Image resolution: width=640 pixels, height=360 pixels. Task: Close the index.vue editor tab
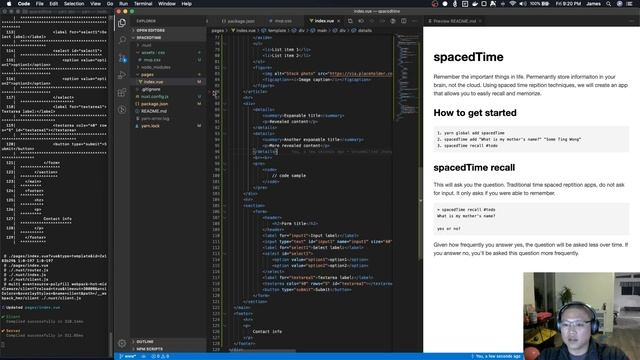[338, 21]
